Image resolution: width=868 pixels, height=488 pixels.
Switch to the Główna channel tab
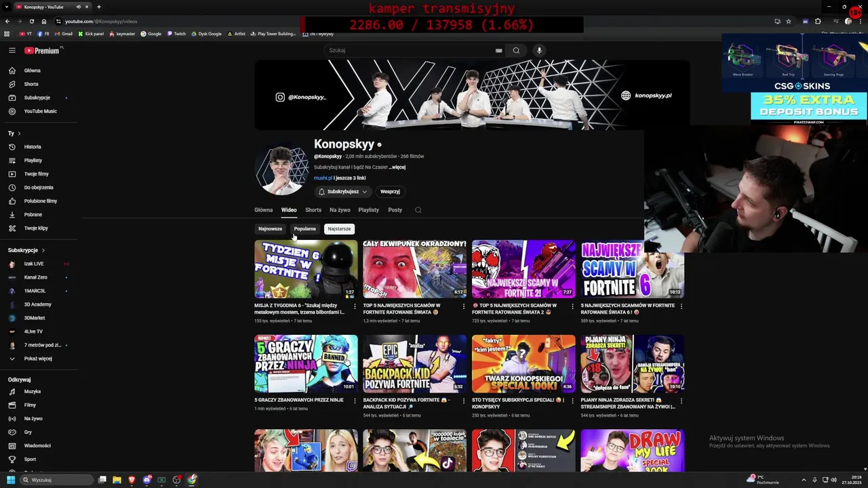click(x=264, y=210)
